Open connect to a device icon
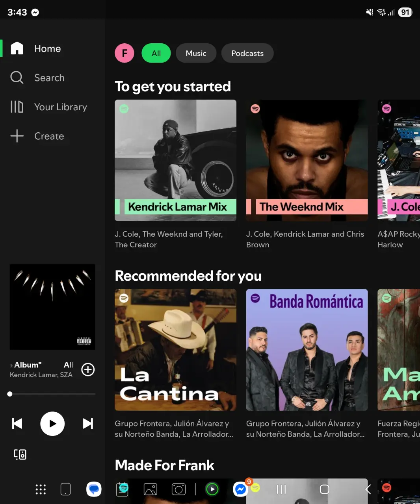The image size is (420, 504). coord(20,454)
